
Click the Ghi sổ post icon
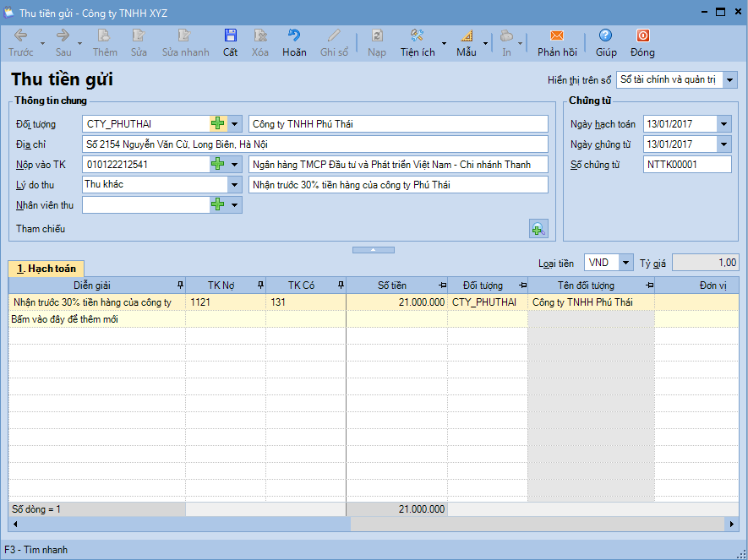(334, 43)
